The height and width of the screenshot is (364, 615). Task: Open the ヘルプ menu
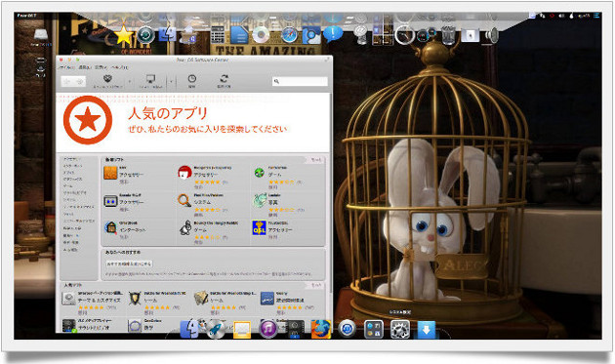pos(120,67)
